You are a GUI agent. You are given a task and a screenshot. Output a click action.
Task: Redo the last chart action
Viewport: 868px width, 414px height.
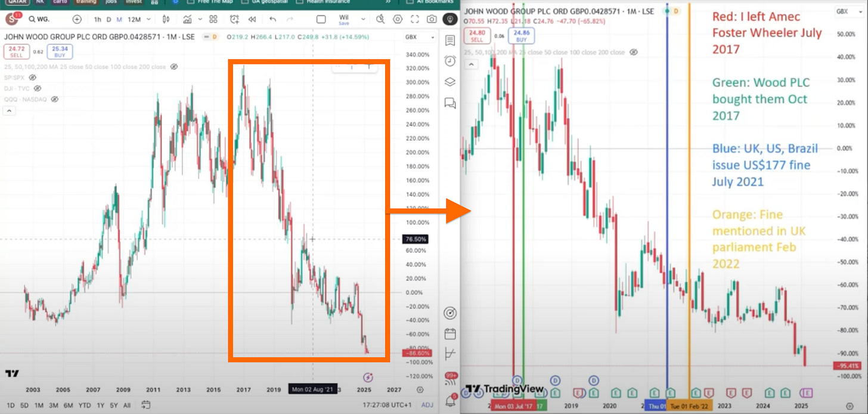290,20
